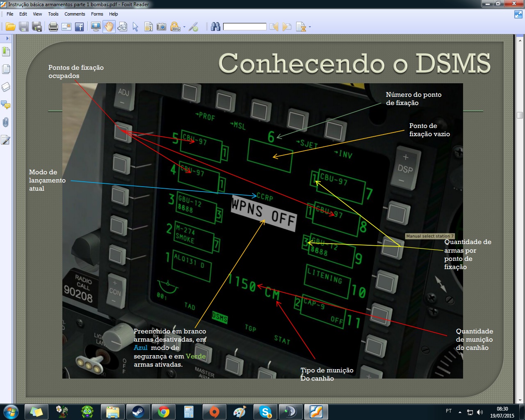525x420 pixels.
Task: Activate the Snapshot camera tool
Action: (x=162, y=27)
